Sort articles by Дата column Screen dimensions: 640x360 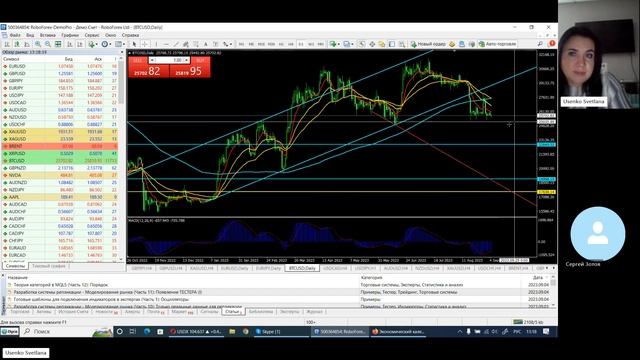click(x=538, y=278)
